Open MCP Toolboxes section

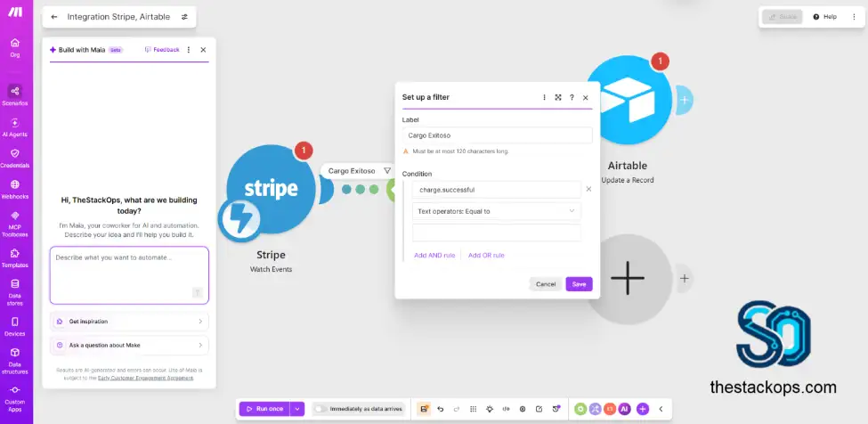[15, 224]
